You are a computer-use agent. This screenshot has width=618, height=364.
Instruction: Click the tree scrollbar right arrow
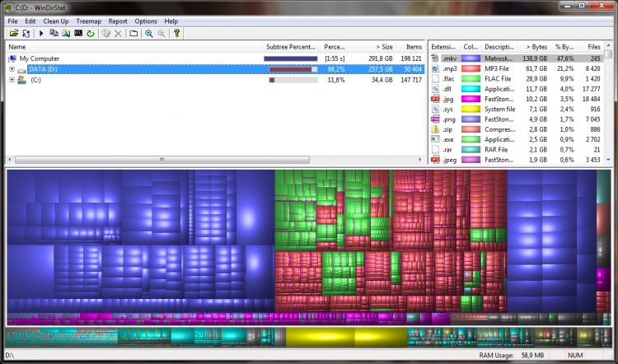tap(420, 160)
